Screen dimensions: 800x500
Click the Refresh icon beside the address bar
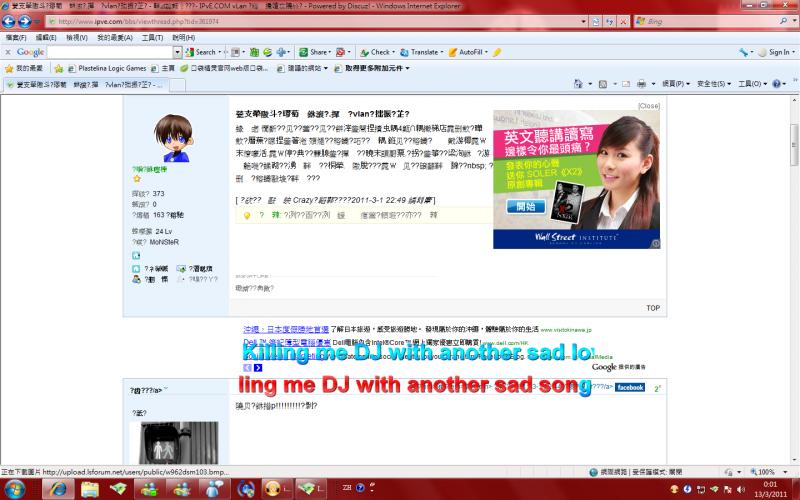point(610,21)
